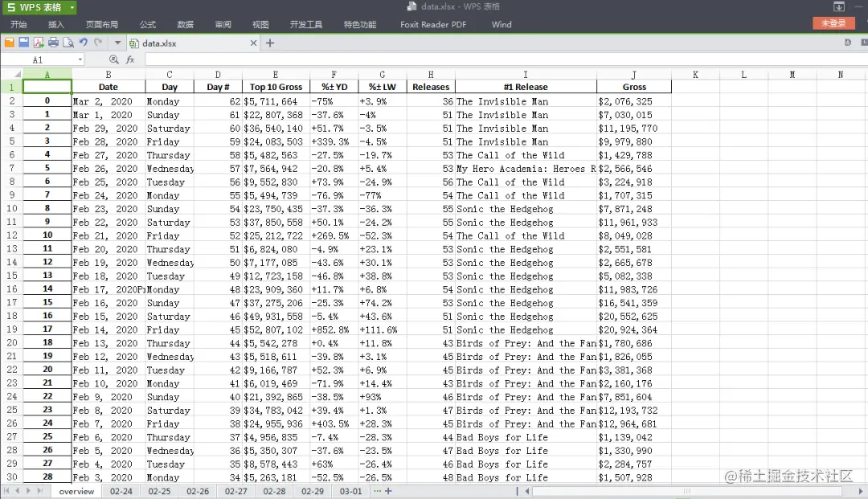Open the 页面布局 ribbon tab
This screenshot has width=868, height=499.
point(102,24)
